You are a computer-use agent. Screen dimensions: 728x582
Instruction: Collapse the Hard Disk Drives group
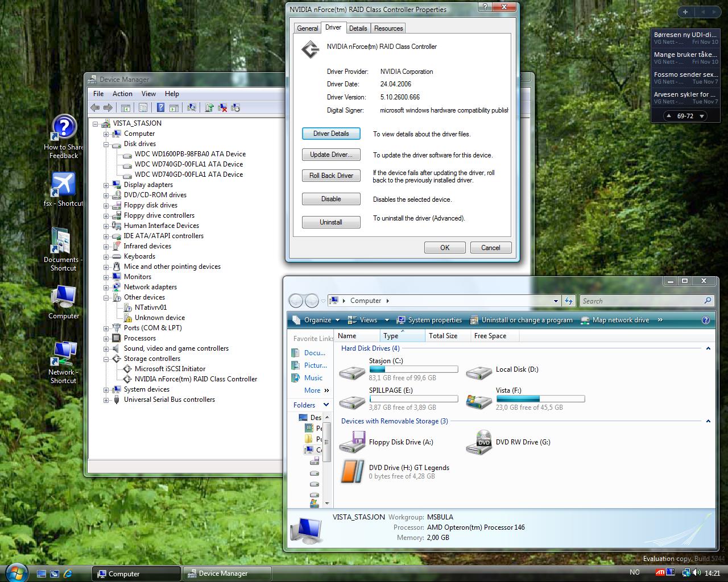coord(708,348)
